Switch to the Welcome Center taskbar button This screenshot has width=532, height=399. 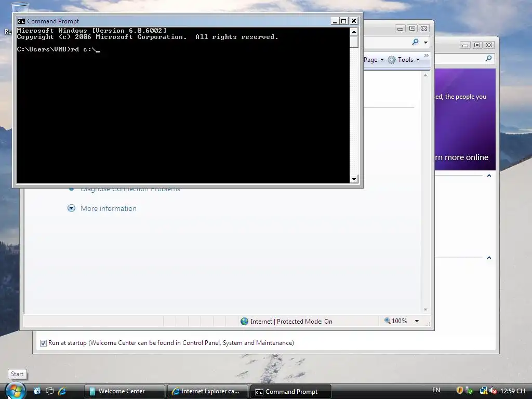[x=124, y=391]
